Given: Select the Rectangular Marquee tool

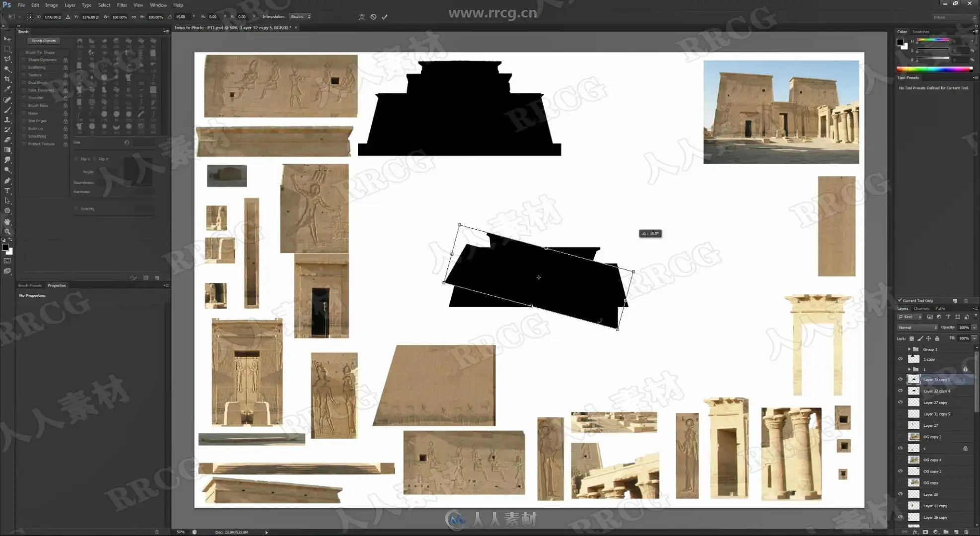Looking at the screenshot, I should click(7, 49).
